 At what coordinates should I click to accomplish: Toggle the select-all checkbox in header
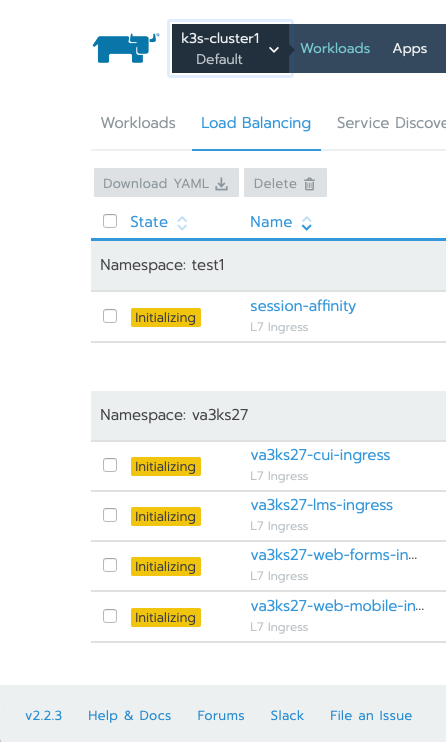(x=110, y=221)
